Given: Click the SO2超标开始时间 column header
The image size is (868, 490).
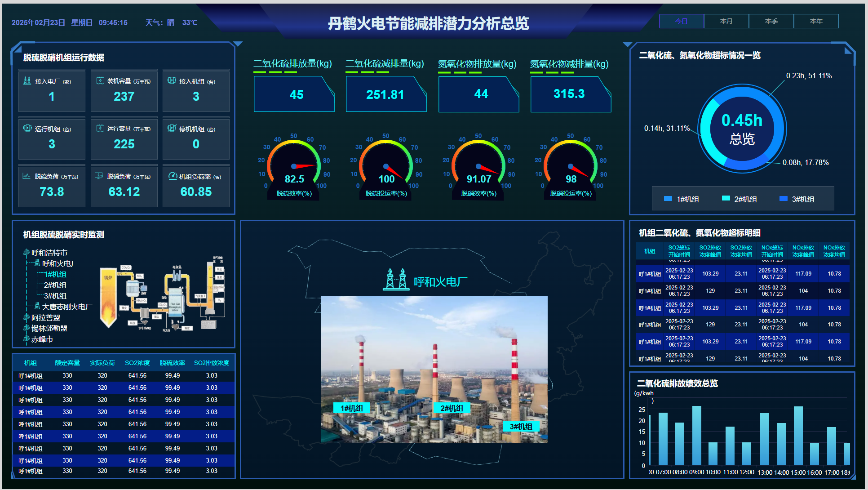Looking at the screenshot, I should click(x=679, y=251).
